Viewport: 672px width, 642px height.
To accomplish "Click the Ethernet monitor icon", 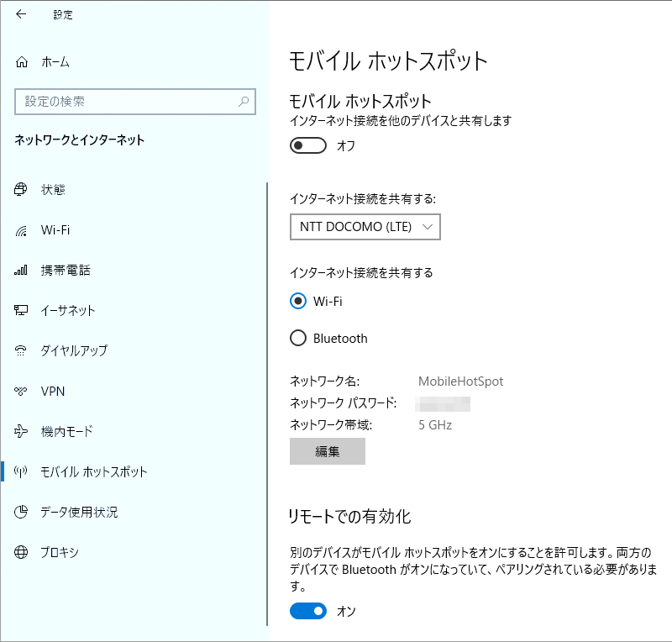I will pyautogui.click(x=22, y=311).
